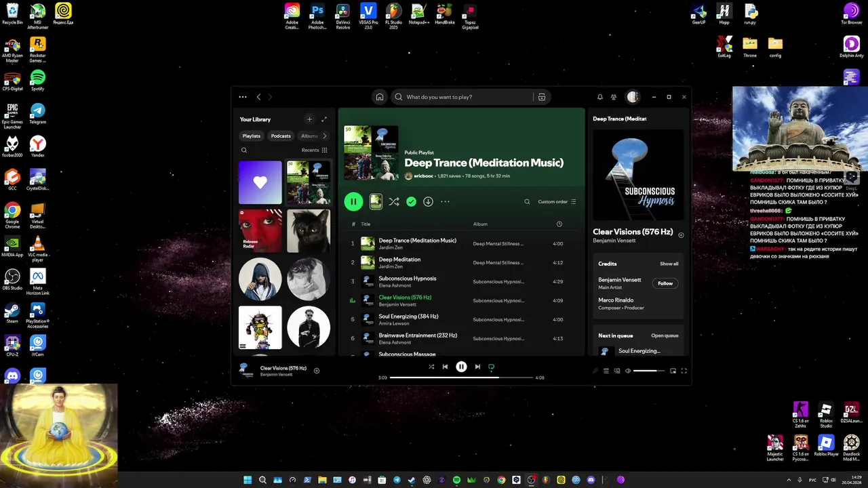
Task: Select Playlists filter chip
Action: click(x=252, y=136)
